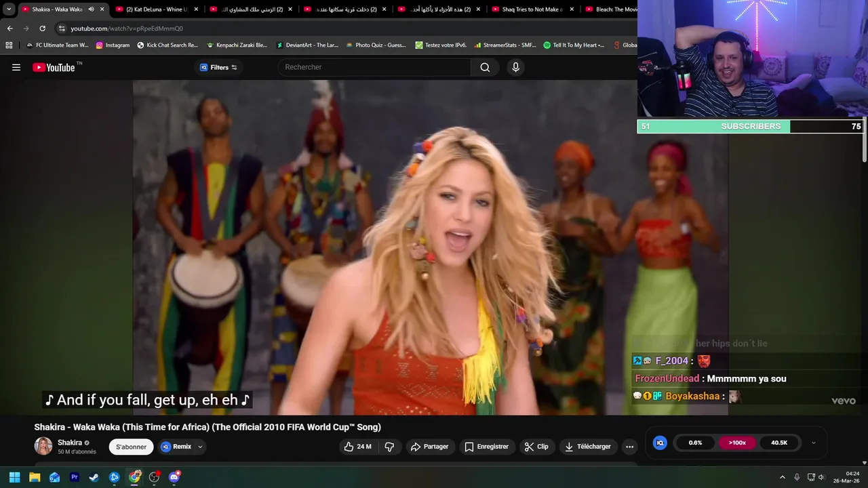The image size is (868, 488).
Task: Like the video (24 M thumbs up)
Action: pos(357,447)
